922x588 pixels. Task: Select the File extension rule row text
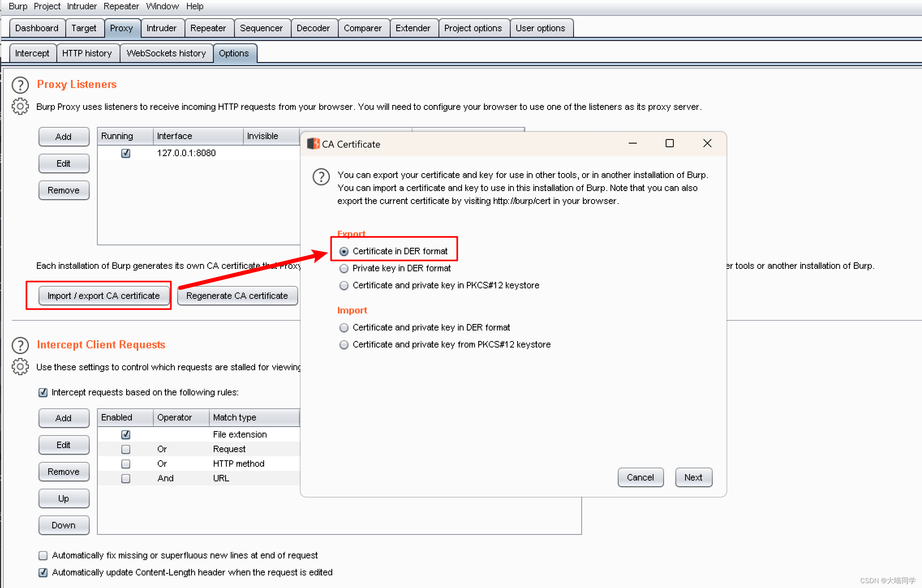click(x=240, y=435)
